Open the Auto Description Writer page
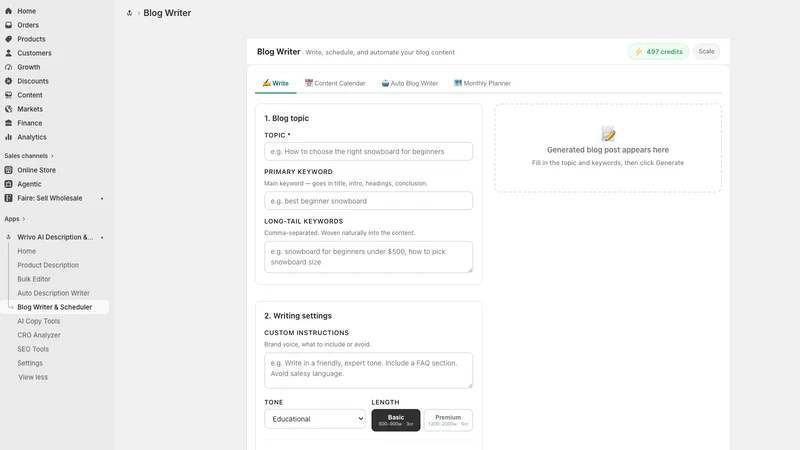The width and height of the screenshot is (800, 450). 54,293
